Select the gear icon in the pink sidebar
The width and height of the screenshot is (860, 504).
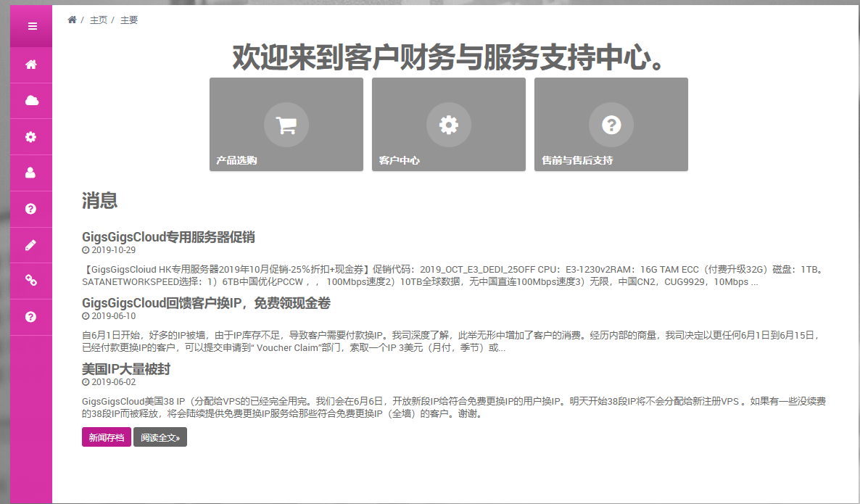pyautogui.click(x=31, y=137)
